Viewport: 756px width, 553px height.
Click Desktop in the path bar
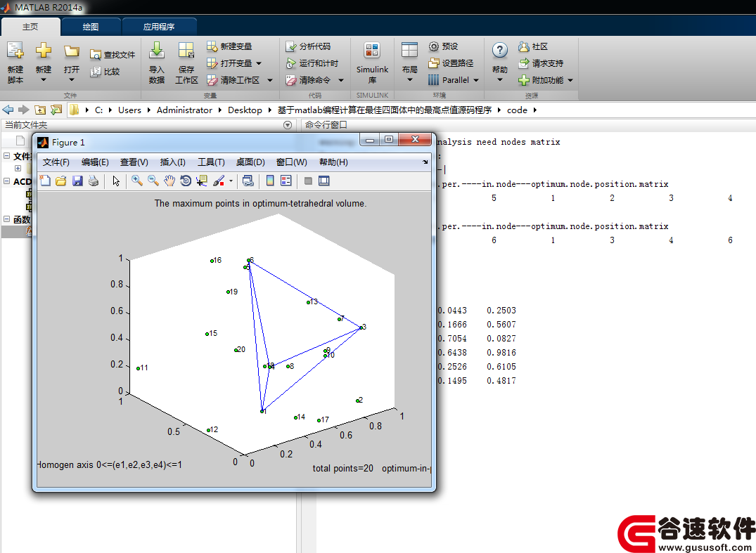[x=245, y=110]
